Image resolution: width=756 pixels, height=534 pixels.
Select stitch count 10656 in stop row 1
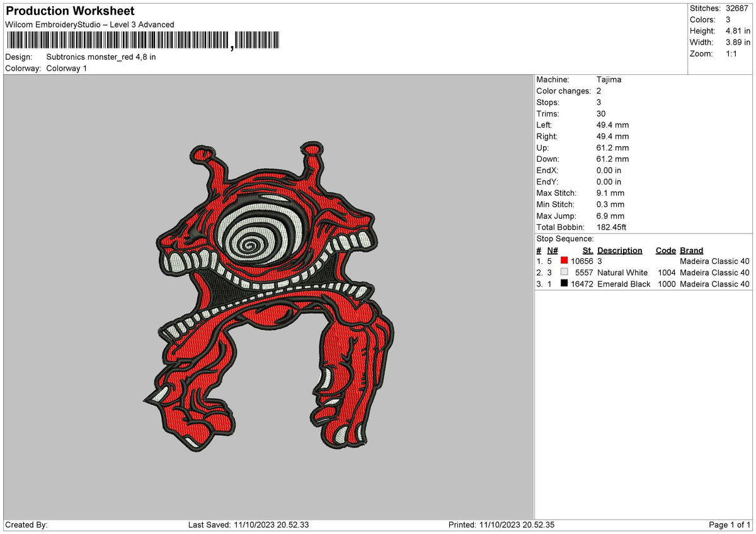pyautogui.click(x=581, y=261)
